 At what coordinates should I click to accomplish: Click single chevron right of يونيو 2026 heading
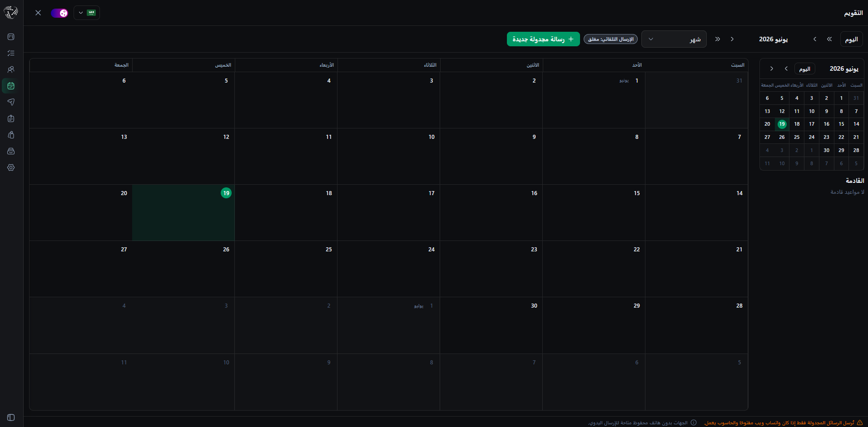(x=815, y=39)
